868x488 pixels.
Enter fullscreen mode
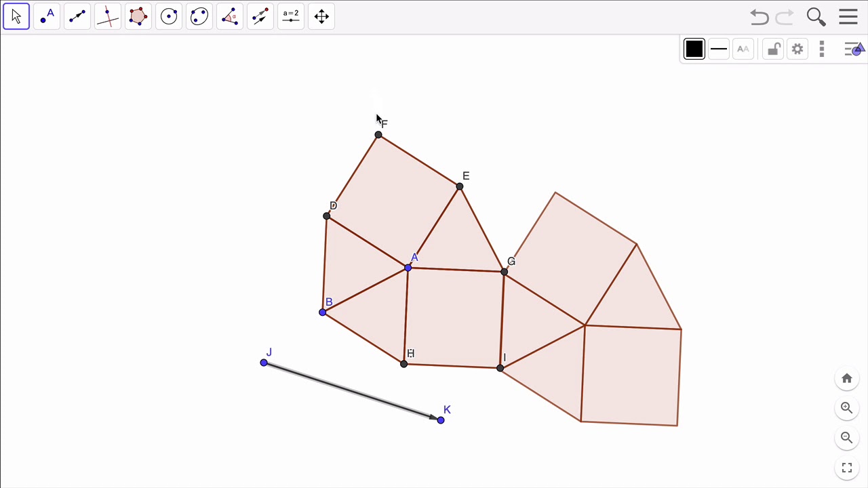pyautogui.click(x=847, y=468)
